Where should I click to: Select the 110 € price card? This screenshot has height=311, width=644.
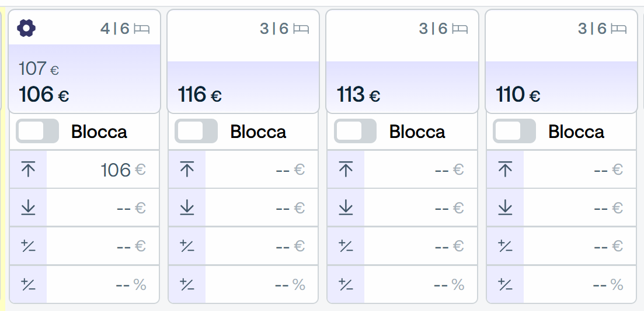562,61
